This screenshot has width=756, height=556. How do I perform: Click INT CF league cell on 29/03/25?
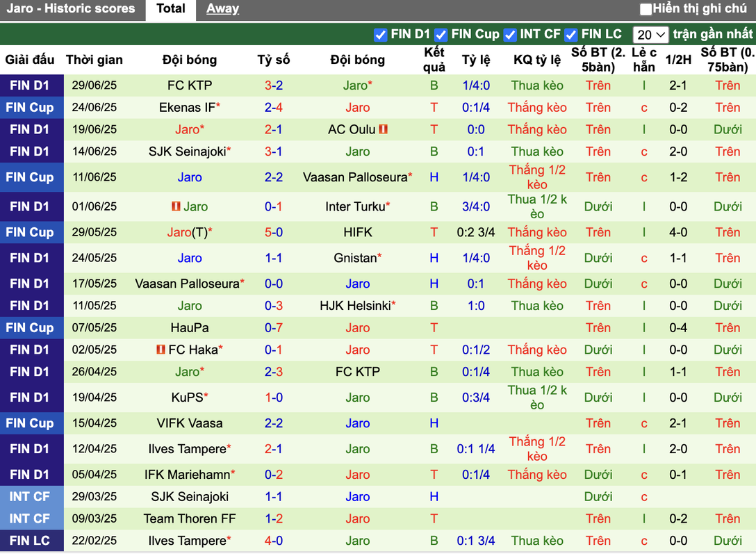[32, 497]
